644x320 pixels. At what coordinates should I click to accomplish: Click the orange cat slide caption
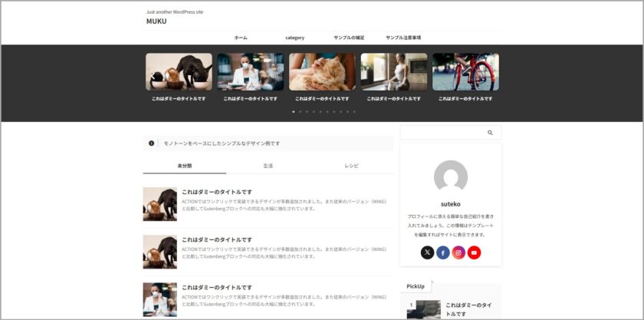point(323,99)
